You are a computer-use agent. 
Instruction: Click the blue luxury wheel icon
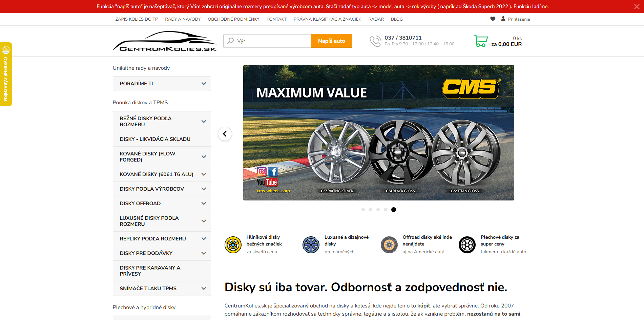click(x=311, y=245)
